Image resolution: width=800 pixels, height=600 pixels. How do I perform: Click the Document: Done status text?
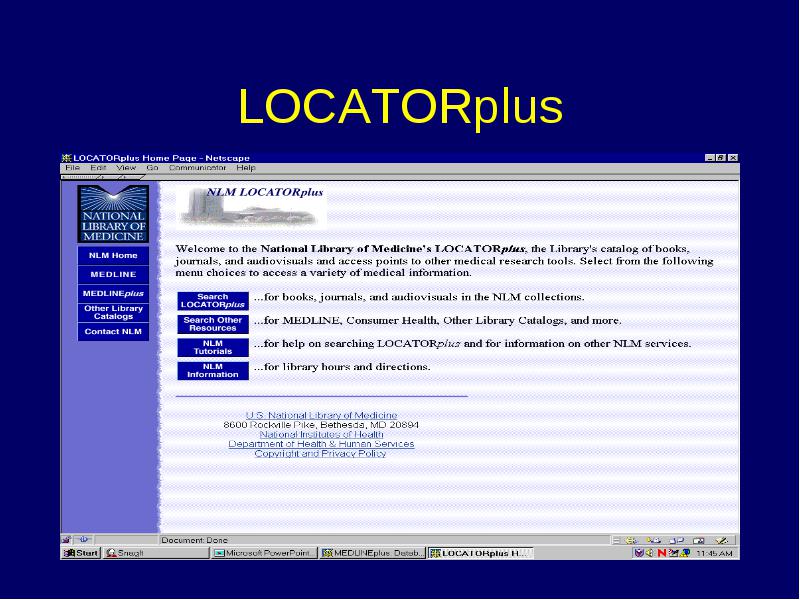(x=194, y=540)
